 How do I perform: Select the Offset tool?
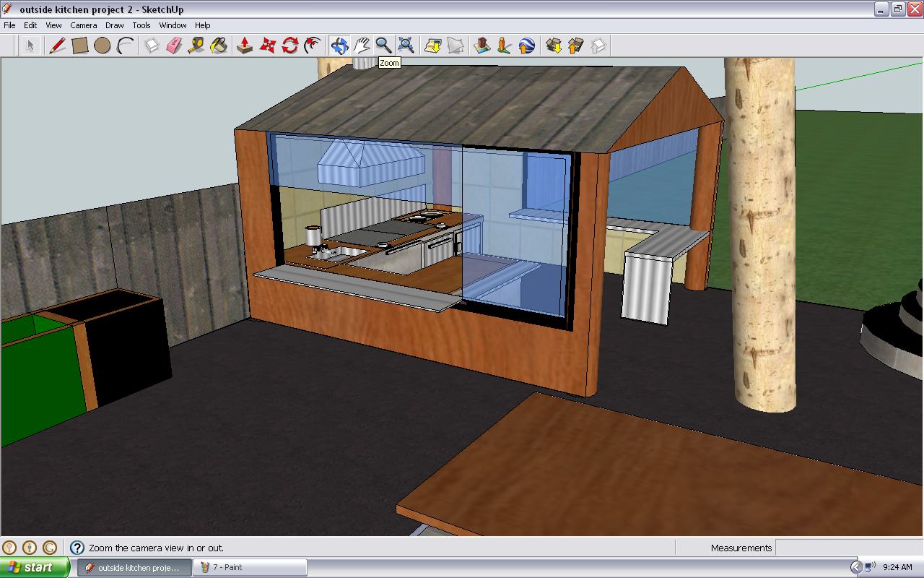313,46
